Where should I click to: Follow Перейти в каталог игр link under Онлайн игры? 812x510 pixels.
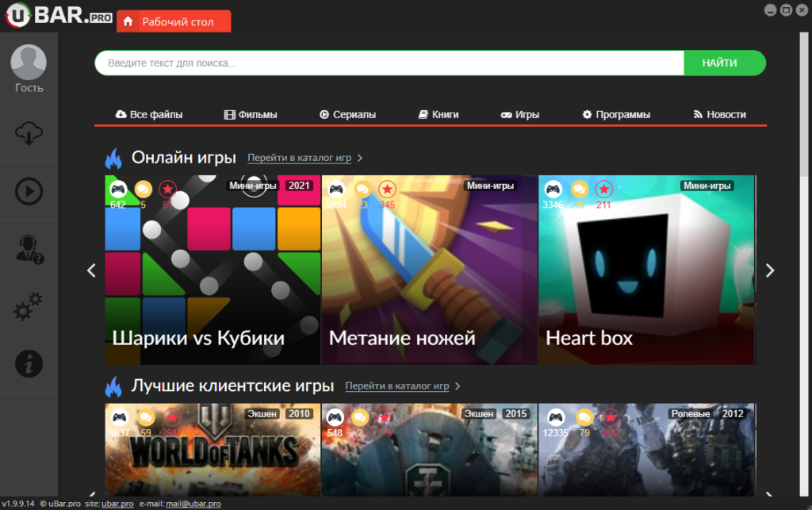(299, 158)
